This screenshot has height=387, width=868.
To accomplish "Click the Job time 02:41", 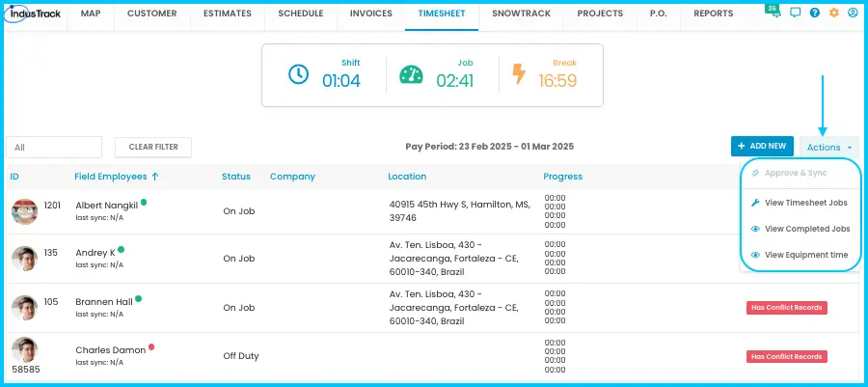I will (x=454, y=81).
